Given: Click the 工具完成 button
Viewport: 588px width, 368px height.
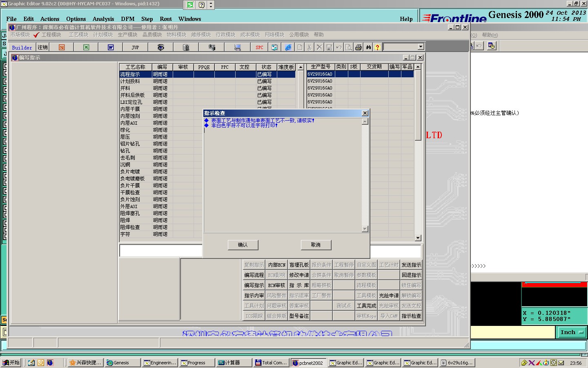Looking at the screenshot, I should click(366, 306).
